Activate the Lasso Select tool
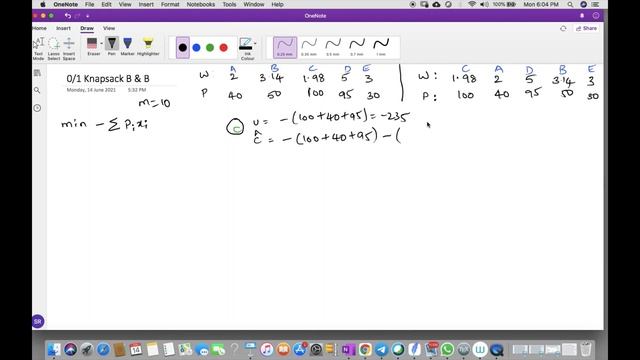This screenshot has width=640, height=360. click(x=53, y=48)
